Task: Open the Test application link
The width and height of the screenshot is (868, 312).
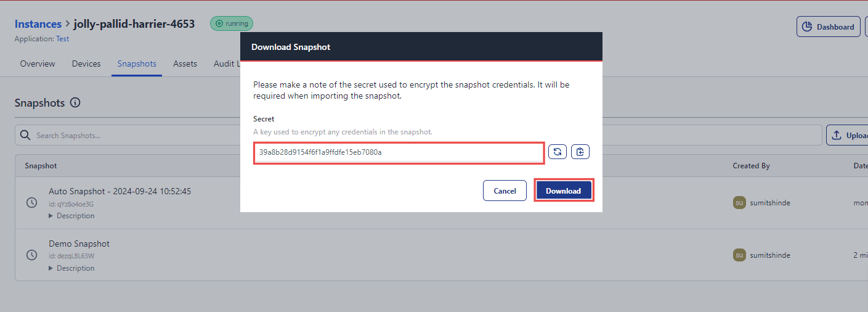Action: click(x=63, y=39)
